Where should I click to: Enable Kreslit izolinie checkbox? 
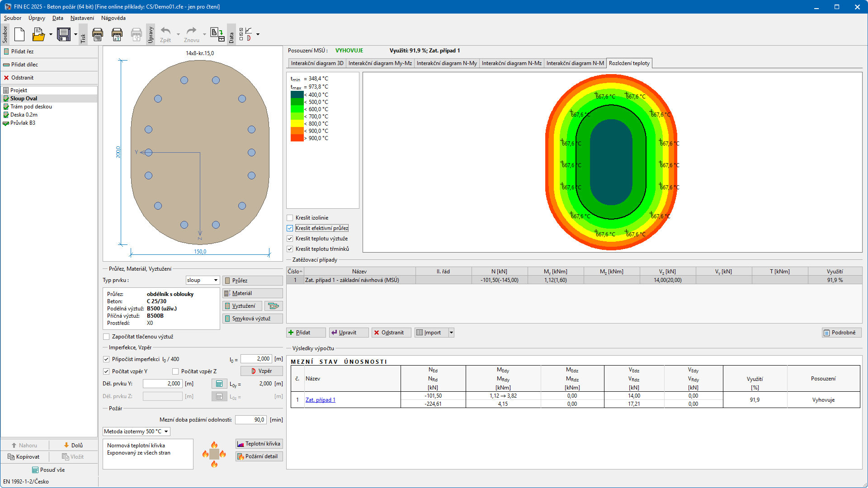pyautogui.click(x=290, y=218)
